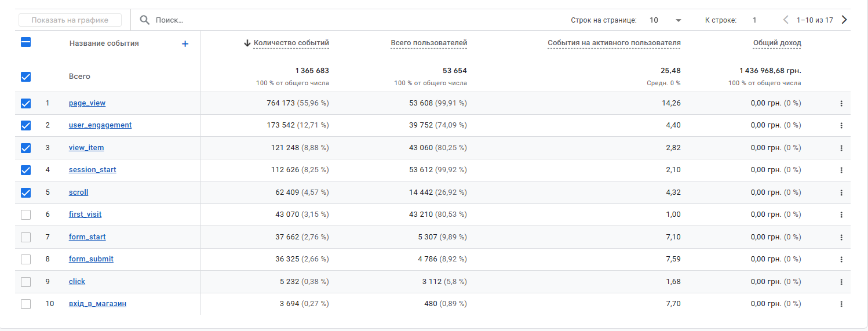The width and height of the screenshot is (868, 331).
Task: Click the Показать на графике button
Action: (x=70, y=20)
